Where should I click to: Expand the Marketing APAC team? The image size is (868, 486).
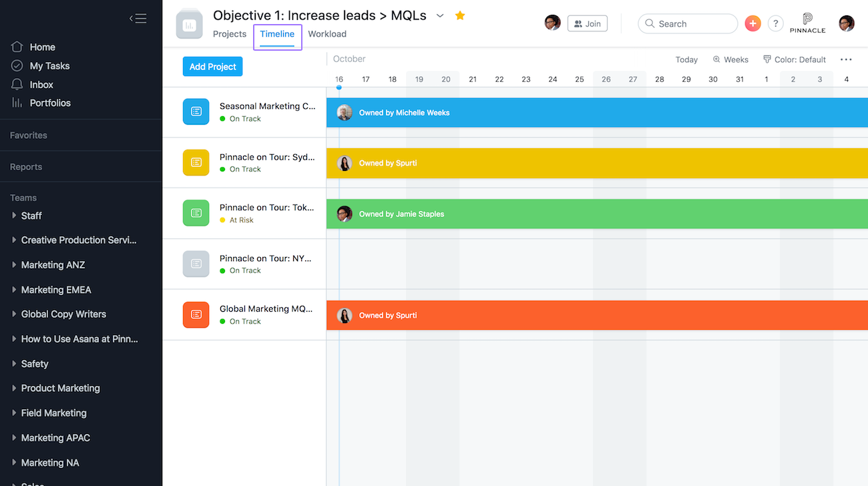[14, 438]
